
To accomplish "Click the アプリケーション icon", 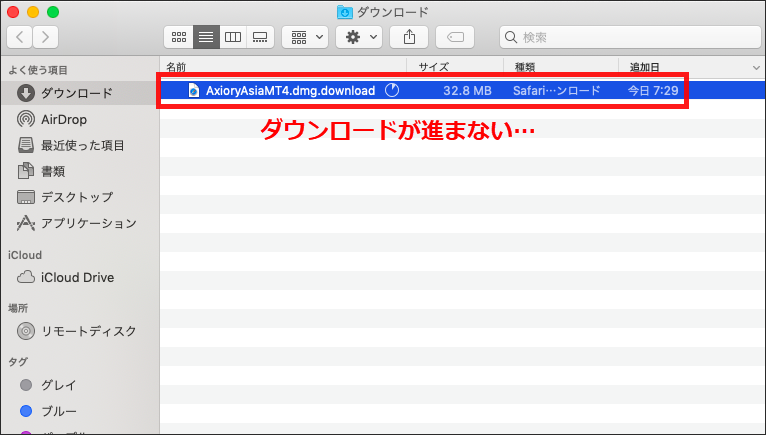I will 26,223.
